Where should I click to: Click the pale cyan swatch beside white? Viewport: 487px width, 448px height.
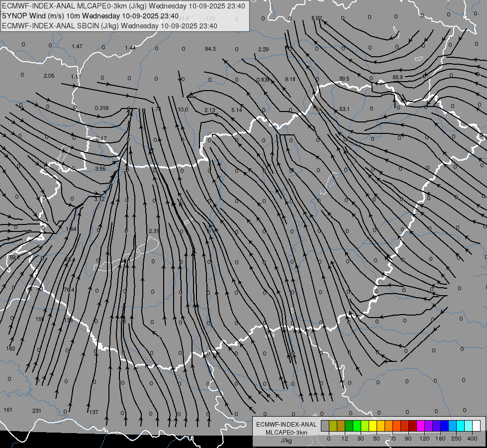469,426
